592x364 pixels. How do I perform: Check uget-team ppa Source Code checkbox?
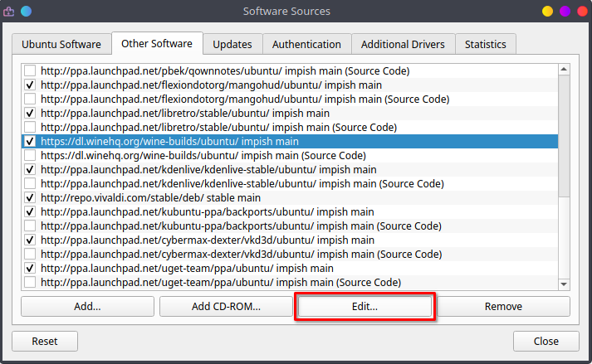30,282
